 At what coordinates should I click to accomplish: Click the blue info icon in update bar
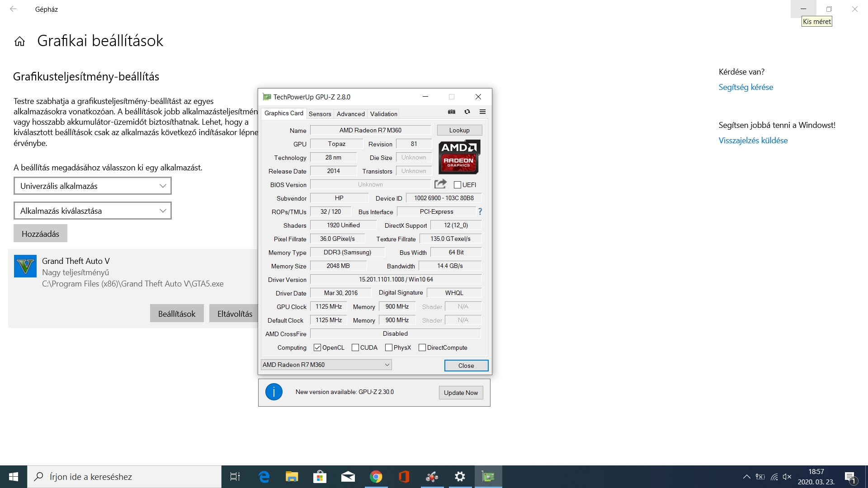point(274,392)
